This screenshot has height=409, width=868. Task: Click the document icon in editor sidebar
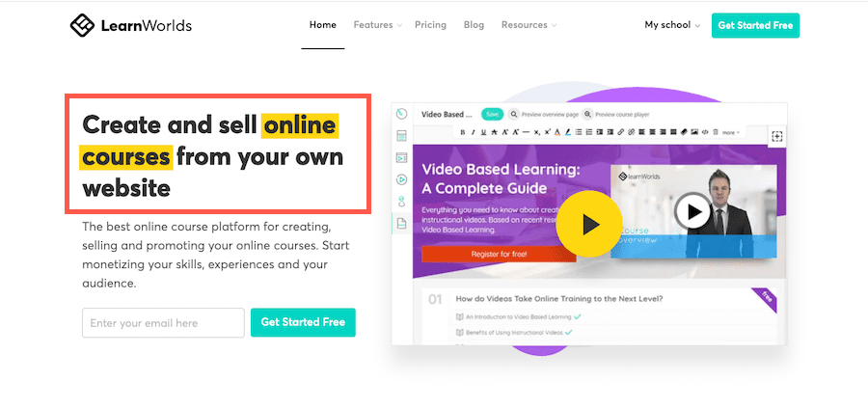click(402, 224)
